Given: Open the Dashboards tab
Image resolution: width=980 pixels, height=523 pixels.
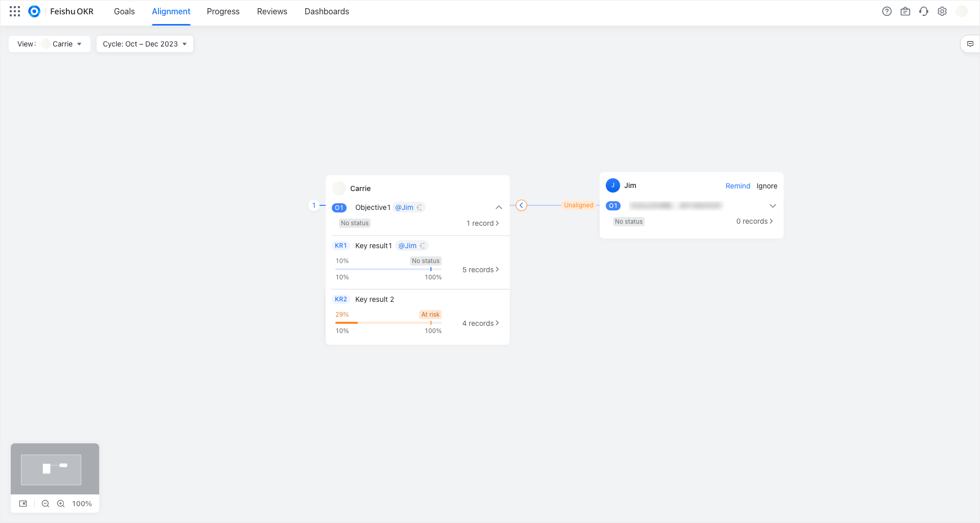Looking at the screenshot, I should [x=327, y=11].
